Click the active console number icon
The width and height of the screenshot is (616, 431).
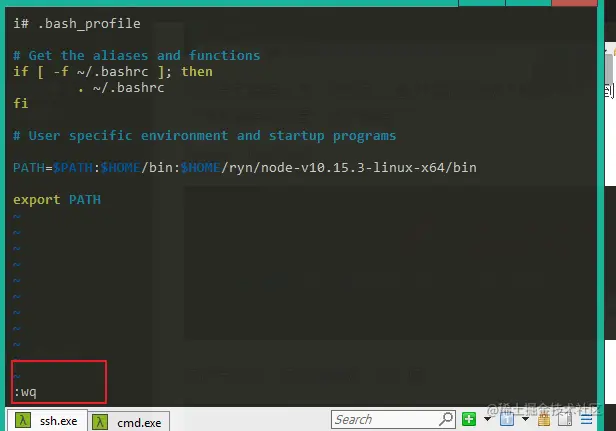tap(507, 419)
